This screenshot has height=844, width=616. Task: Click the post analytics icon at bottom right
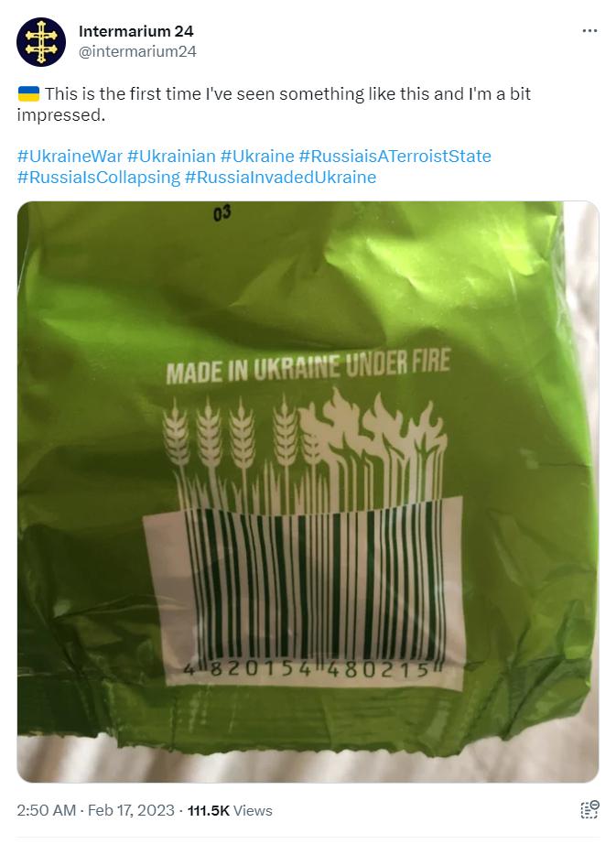[590, 809]
